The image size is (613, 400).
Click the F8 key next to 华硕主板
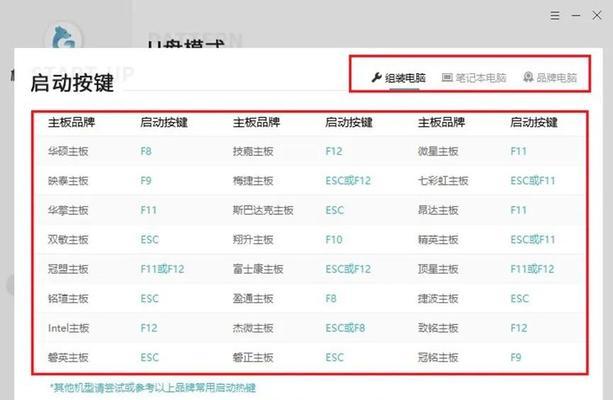(146, 151)
